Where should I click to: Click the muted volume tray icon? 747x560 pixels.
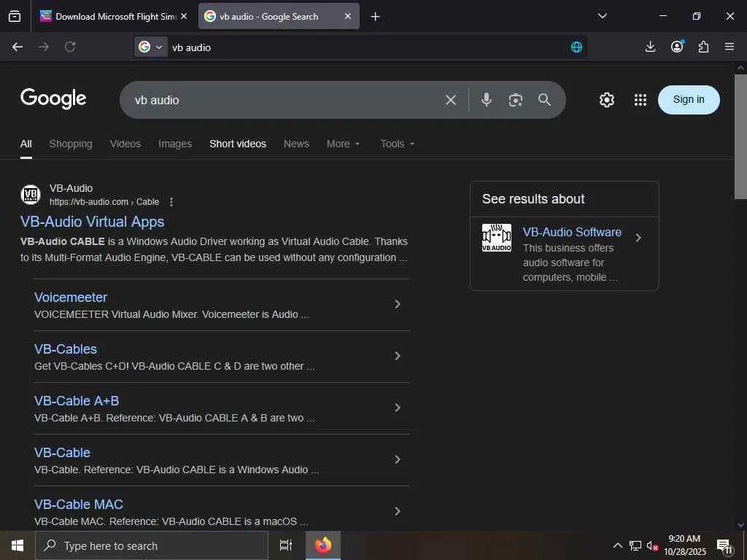[652, 545]
